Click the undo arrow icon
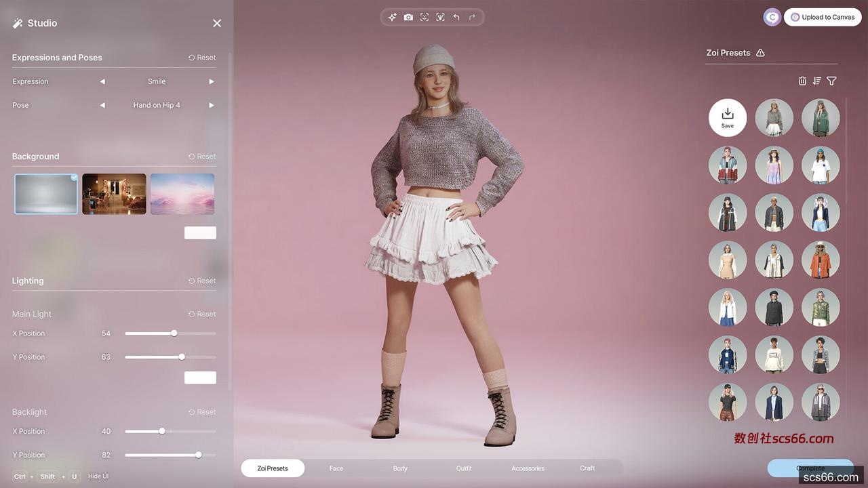The width and height of the screenshot is (868, 488). coord(456,17)
